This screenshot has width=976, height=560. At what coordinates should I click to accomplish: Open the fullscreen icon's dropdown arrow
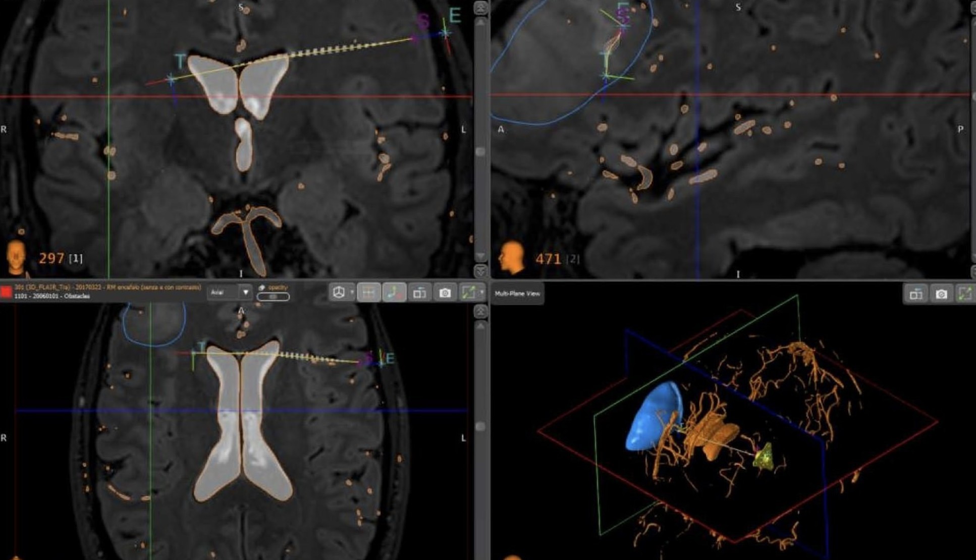(481, 293)
